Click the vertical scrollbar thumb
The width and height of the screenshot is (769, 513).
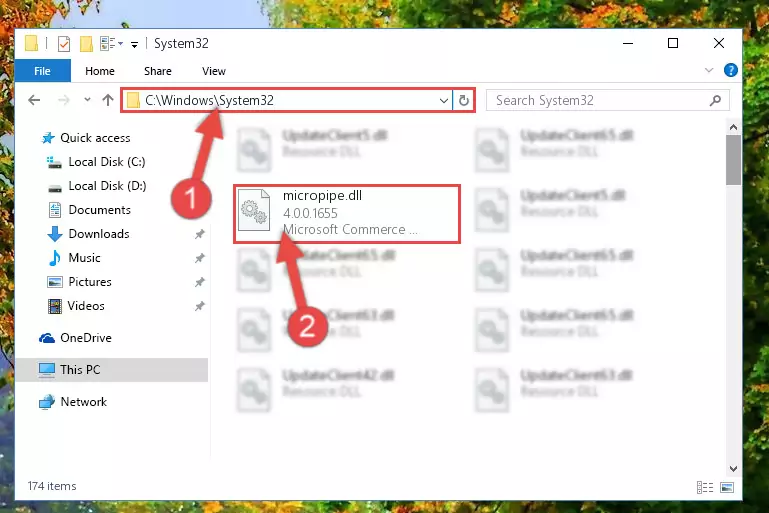pyautogui.click(x=733, y=160)
